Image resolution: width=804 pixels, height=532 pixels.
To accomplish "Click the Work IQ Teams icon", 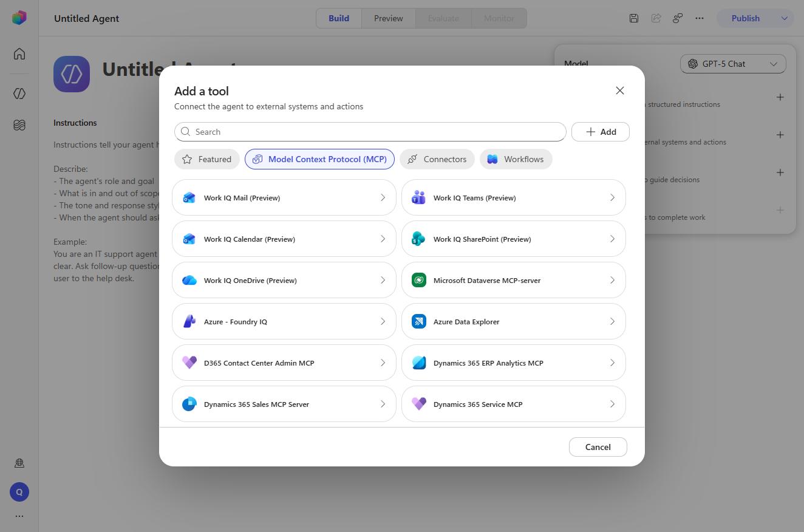I will [418, 197].
